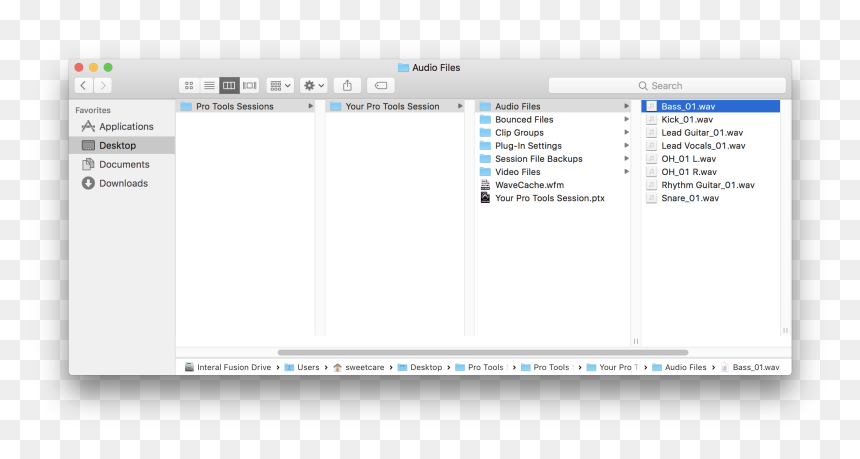
Task: Expand arrow next to Video Files
Action: (x=626, y=172)
